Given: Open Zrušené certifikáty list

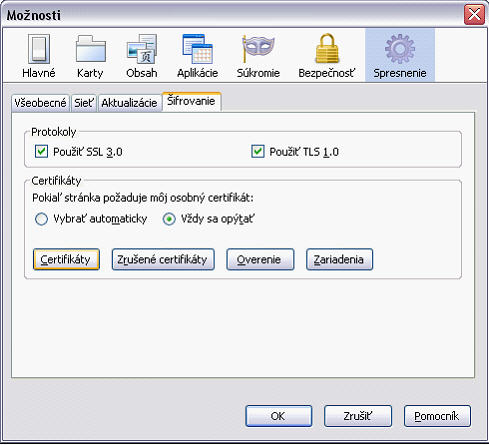Looking at the screenshot, I should pos(163,259).
